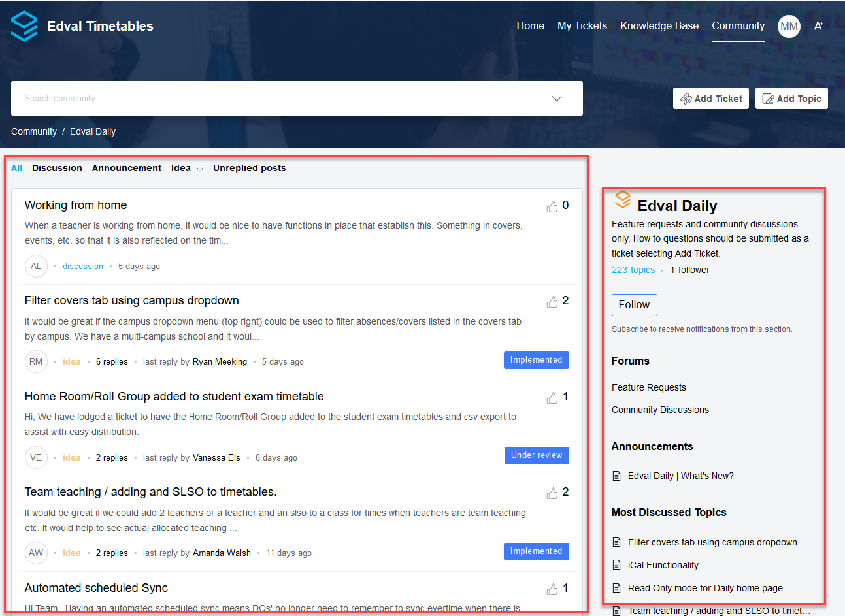Image resolution: width=845 pixels, height=616 pixels.
Task: Click idea tag on Filter covers post
Action: click(72, 361)
